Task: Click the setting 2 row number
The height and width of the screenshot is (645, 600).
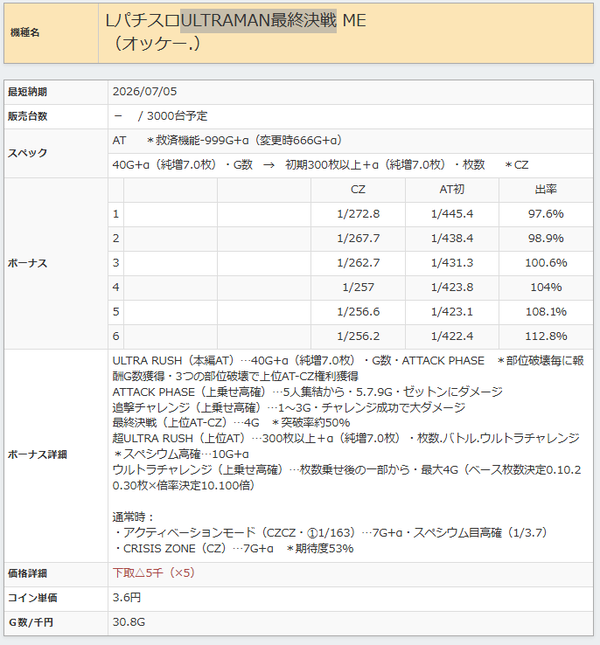Action: [116, 238]
